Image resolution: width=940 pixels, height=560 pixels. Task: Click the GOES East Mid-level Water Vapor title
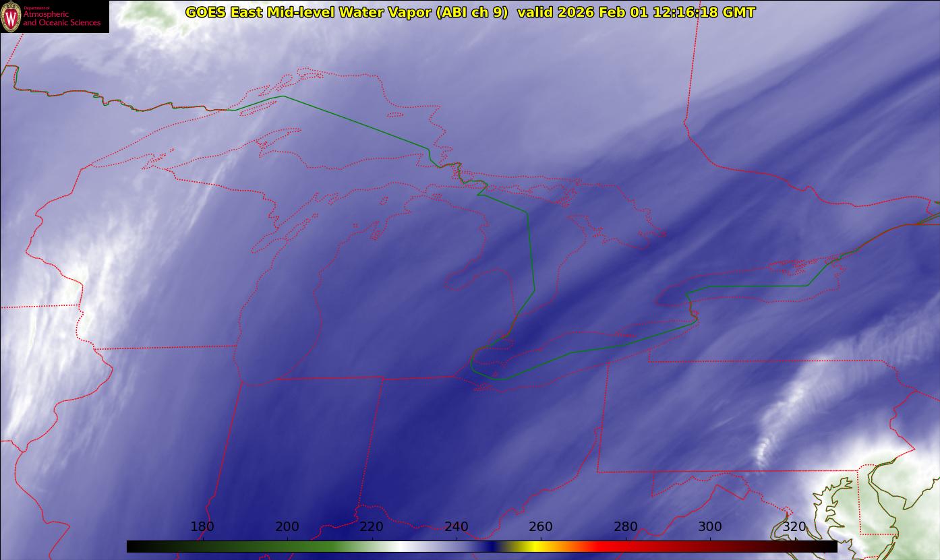(347, 12)
